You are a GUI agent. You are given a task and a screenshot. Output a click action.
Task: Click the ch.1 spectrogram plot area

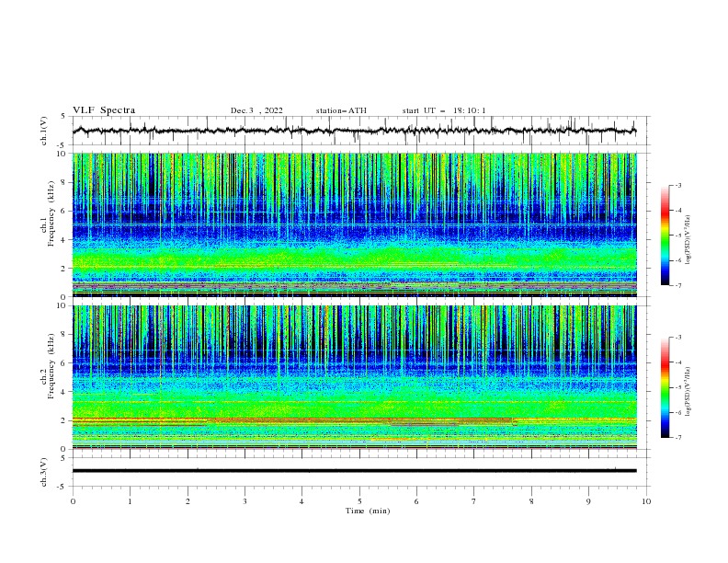(354, 224)
